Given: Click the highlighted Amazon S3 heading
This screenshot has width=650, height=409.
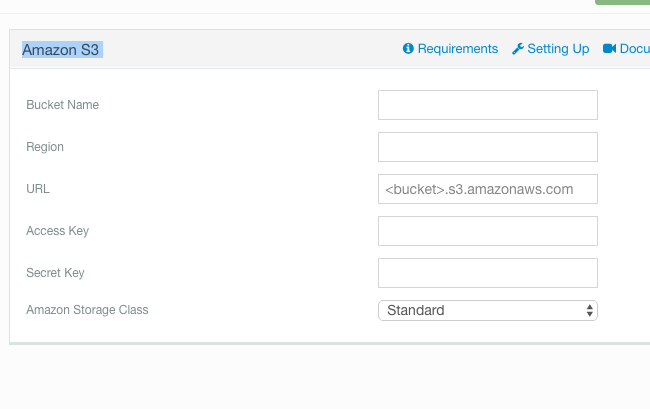Looking at the screenshot, I should 61,50.
